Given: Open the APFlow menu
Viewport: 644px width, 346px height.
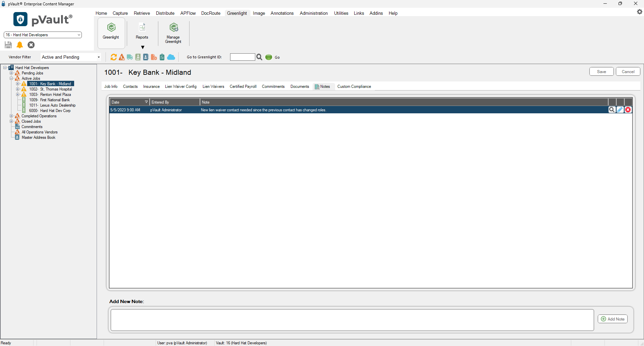Looking at the screenshot, I should click(188, 13).
